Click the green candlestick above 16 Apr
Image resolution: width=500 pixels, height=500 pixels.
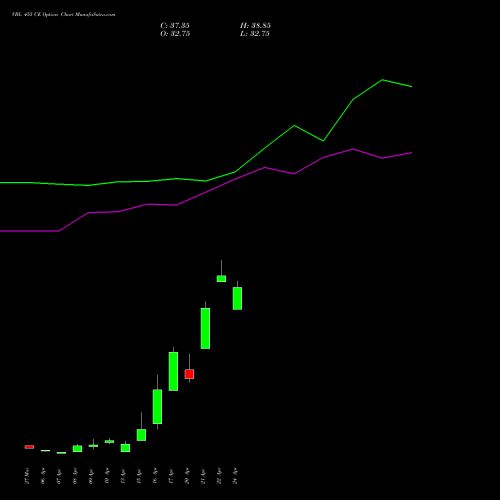pyautogui.click(x=157, y=407)
